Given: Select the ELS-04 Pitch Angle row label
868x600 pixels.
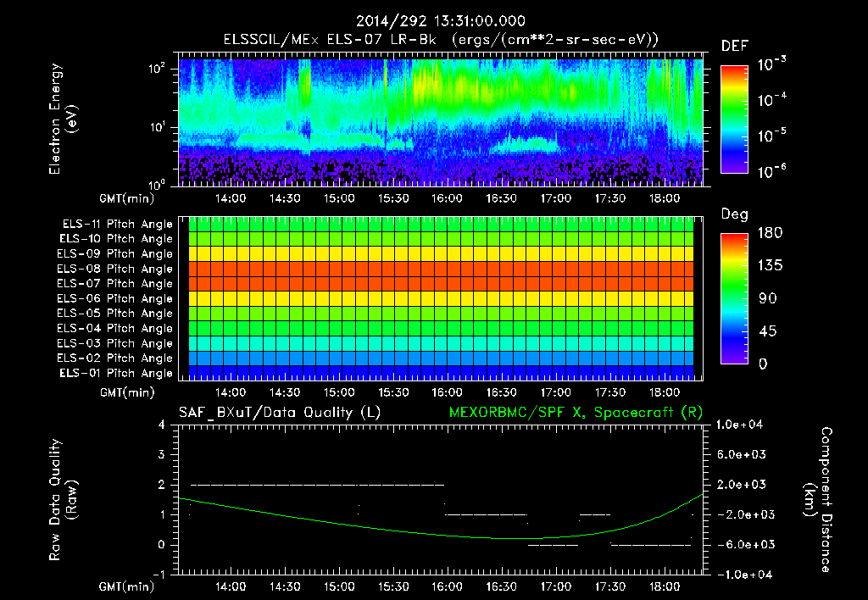Looking at the screenshot, I should 114,328.
